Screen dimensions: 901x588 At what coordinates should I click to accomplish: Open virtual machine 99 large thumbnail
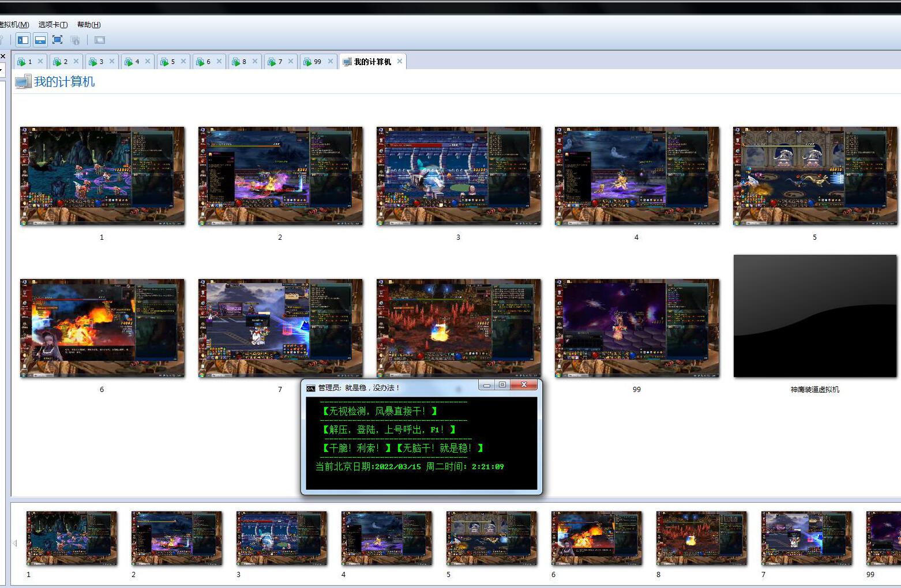[637, 329]
